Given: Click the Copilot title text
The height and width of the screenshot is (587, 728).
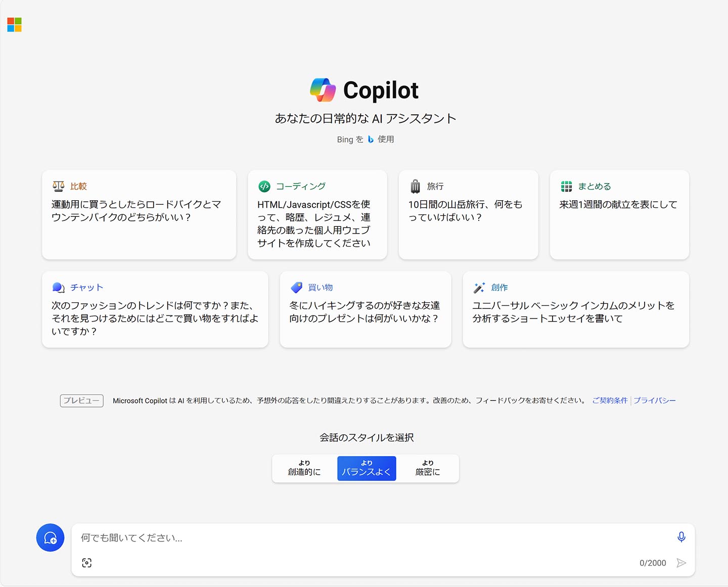Looking at the screenshot, I should coord(381,91).
